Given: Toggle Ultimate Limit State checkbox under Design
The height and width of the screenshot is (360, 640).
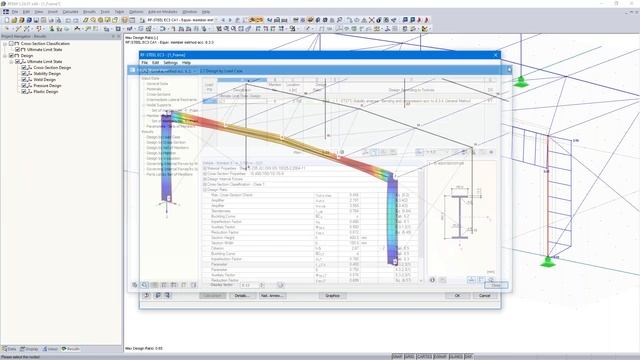Looking at the screenshot, I should (18, 62).
